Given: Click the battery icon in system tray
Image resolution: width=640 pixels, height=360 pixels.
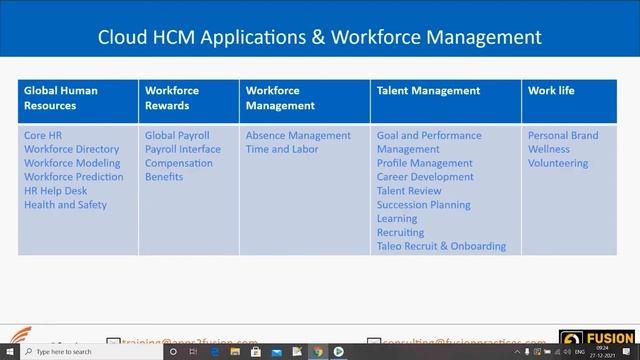Looking at the screenshot, I should [x=547, y=351].
